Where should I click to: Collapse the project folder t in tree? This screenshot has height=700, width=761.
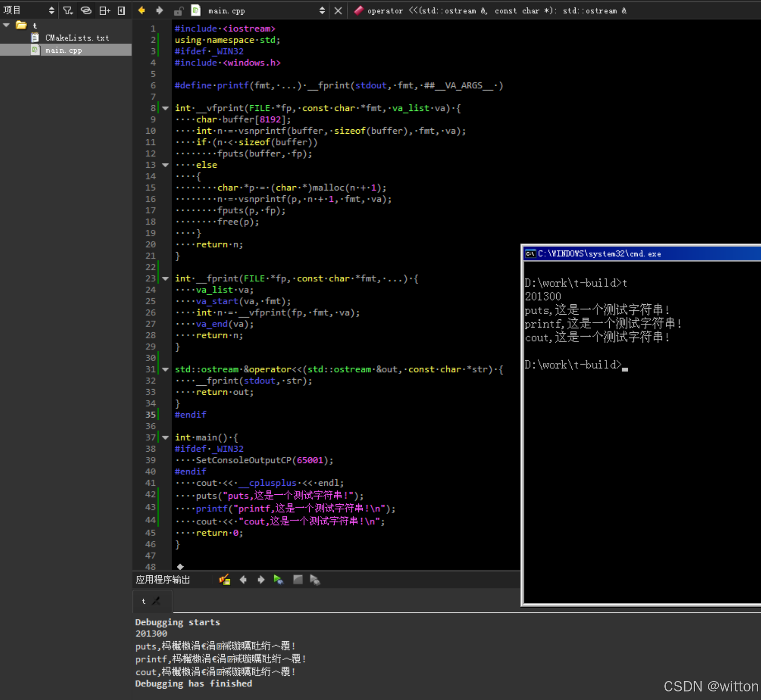click(x=7, y=25)
